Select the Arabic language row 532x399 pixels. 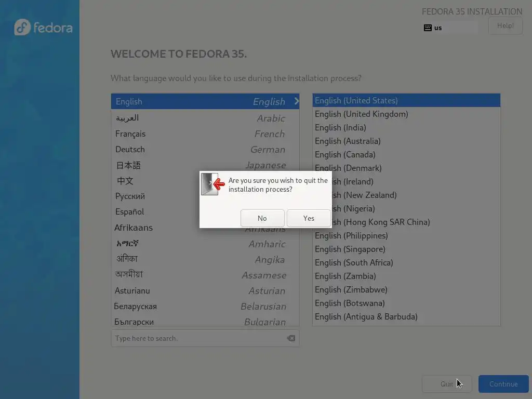point(205,118)
